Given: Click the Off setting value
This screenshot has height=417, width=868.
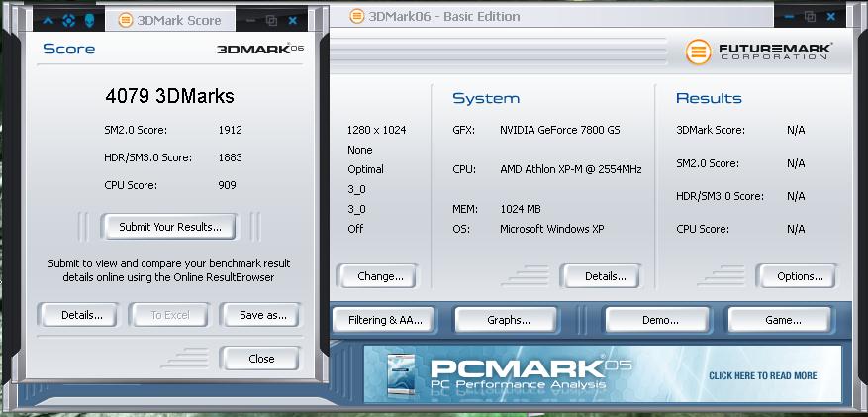Looking at the screenshot, I should click(355, 229).
